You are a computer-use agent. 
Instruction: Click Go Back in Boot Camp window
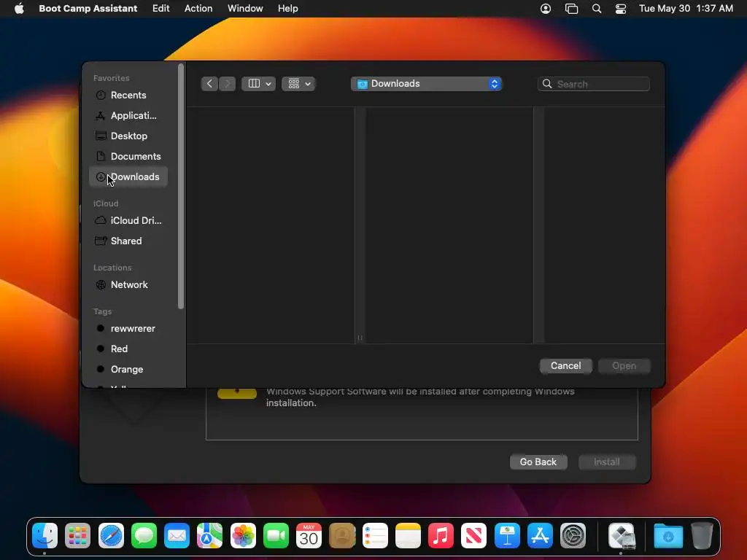(538, 462)
